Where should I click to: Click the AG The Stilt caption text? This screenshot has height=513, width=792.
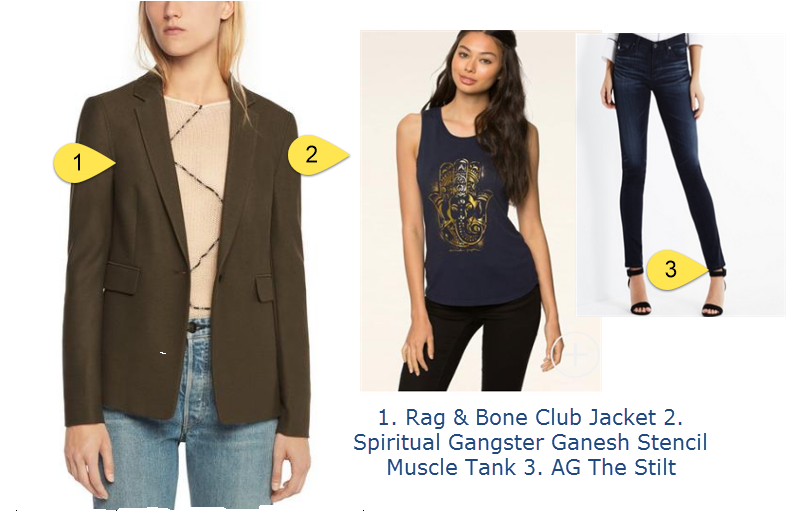[613, 467]
